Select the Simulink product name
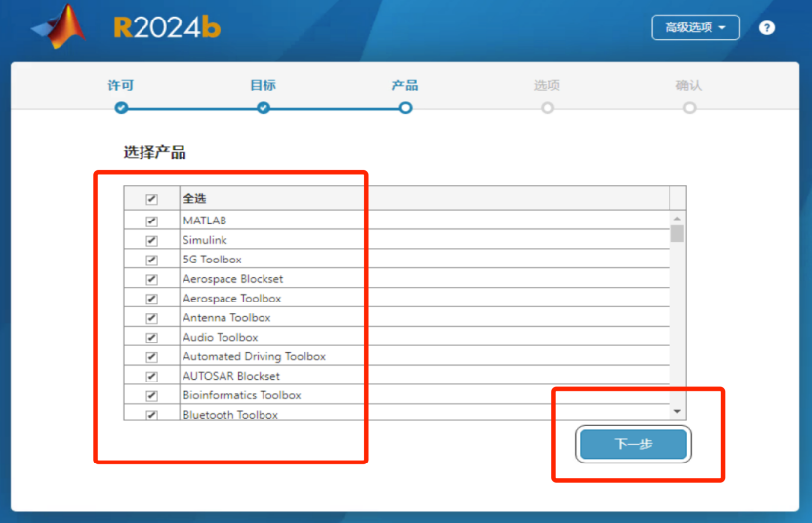This screenshot has width=812, height=523. [x=205, y=240]
